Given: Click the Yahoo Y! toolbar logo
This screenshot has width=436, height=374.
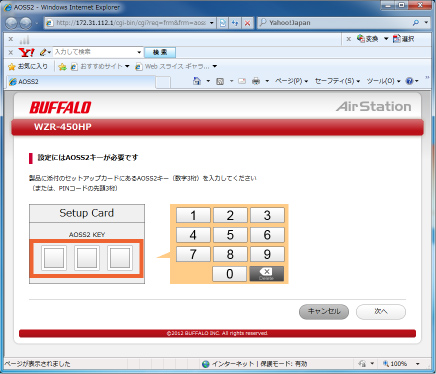Looking at the screenshot, I should click(26, 52).
